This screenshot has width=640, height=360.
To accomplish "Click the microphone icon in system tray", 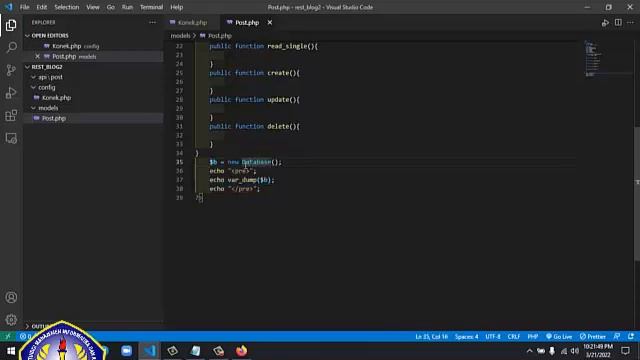I will 552,351.
